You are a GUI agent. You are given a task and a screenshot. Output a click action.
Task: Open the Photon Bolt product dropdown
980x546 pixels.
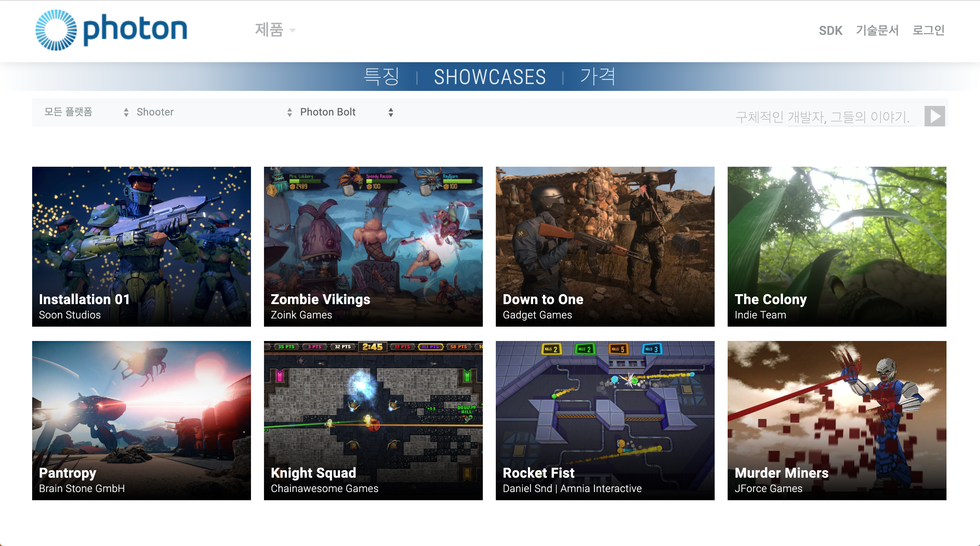coord(346,112)
